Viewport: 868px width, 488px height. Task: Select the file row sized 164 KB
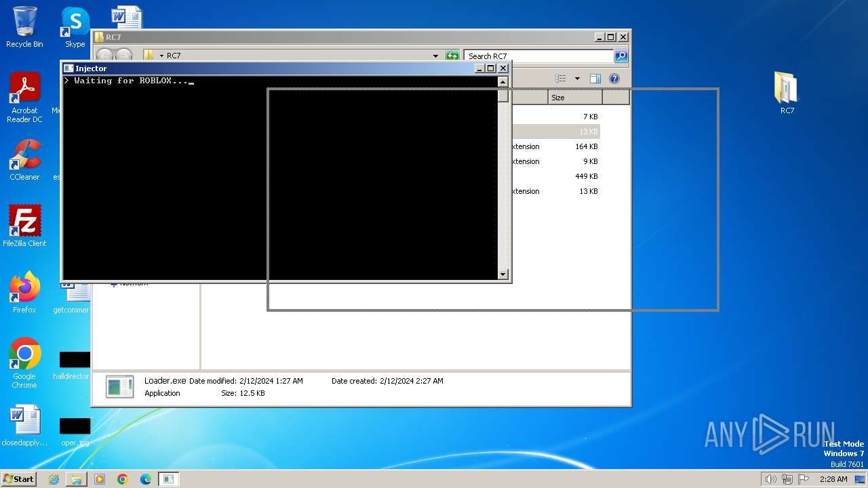(556, 146)
